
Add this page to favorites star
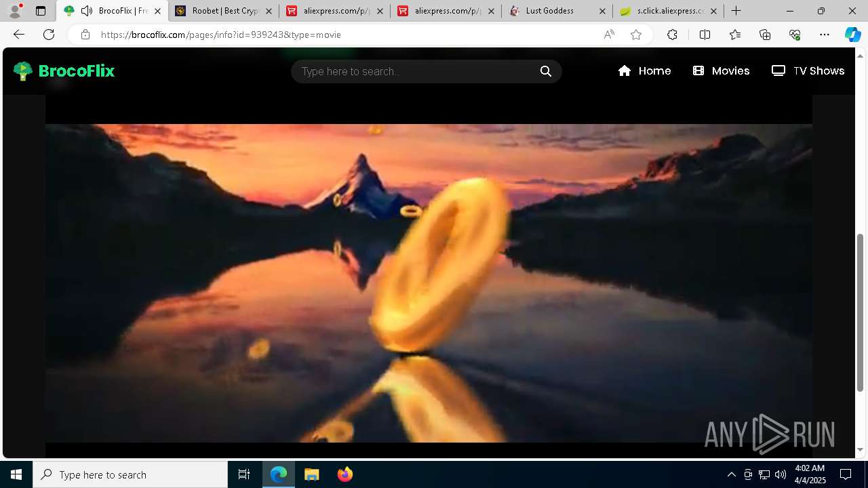636,35
